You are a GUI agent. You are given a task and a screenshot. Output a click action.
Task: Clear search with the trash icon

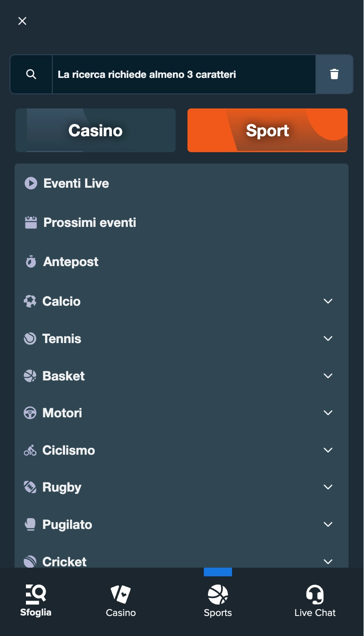tap(334, 74)
